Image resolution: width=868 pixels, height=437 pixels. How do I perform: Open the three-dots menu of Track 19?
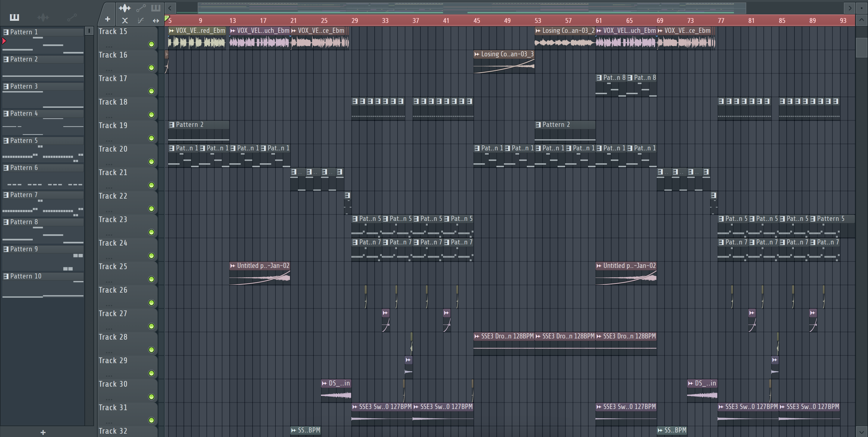click(x=109, y=140)
